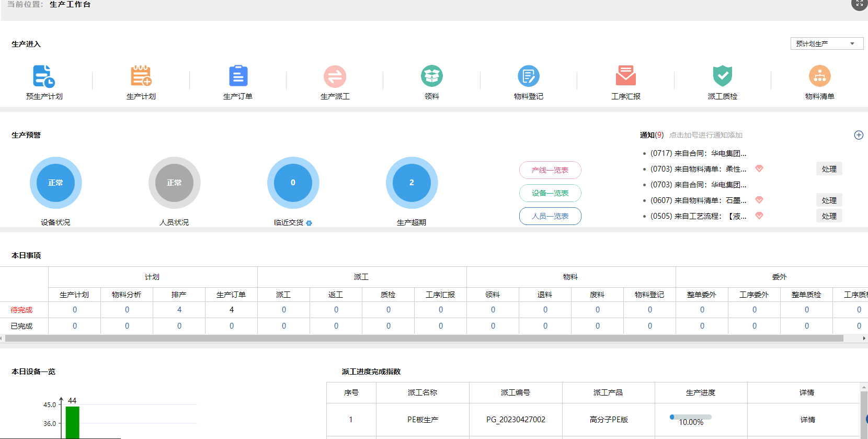Click the 物料分析 column header
The image size is (868, 439).
tap(127, 295)
